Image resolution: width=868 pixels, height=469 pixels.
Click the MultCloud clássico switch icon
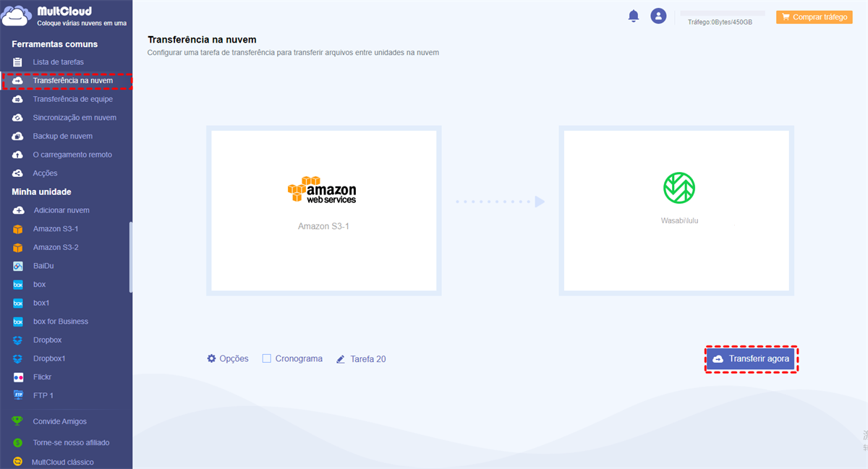coord(17,462)
